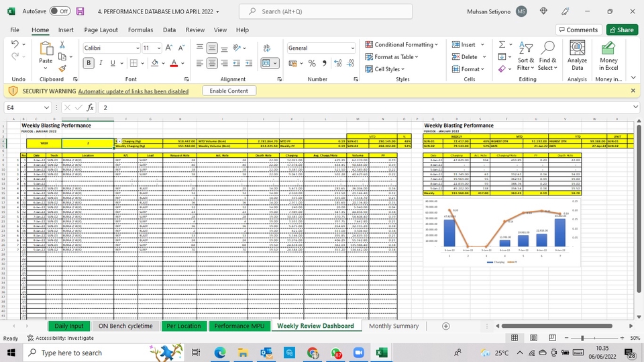Toggle Underline formatting

pos(112,63)
